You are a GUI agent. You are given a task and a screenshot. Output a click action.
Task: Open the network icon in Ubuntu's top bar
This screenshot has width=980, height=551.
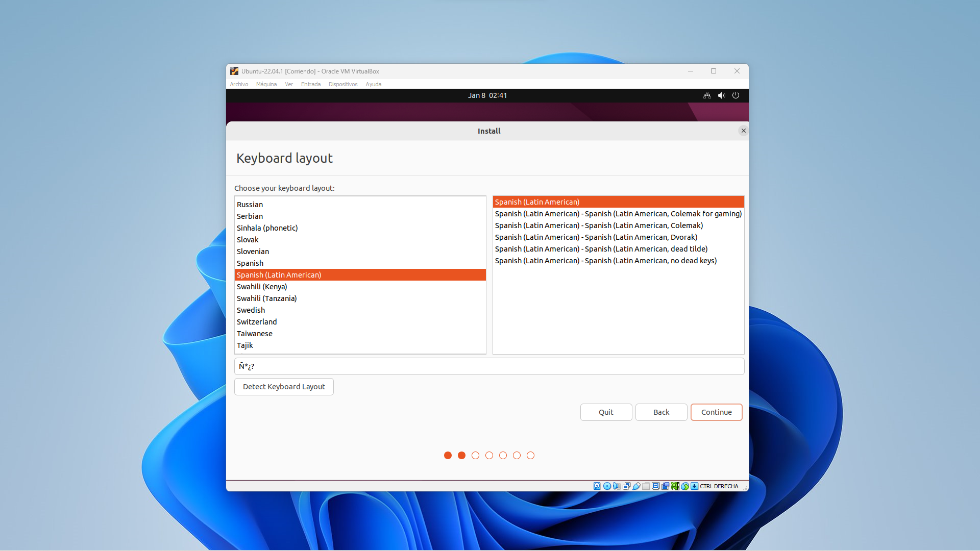[x=707, y=95]
